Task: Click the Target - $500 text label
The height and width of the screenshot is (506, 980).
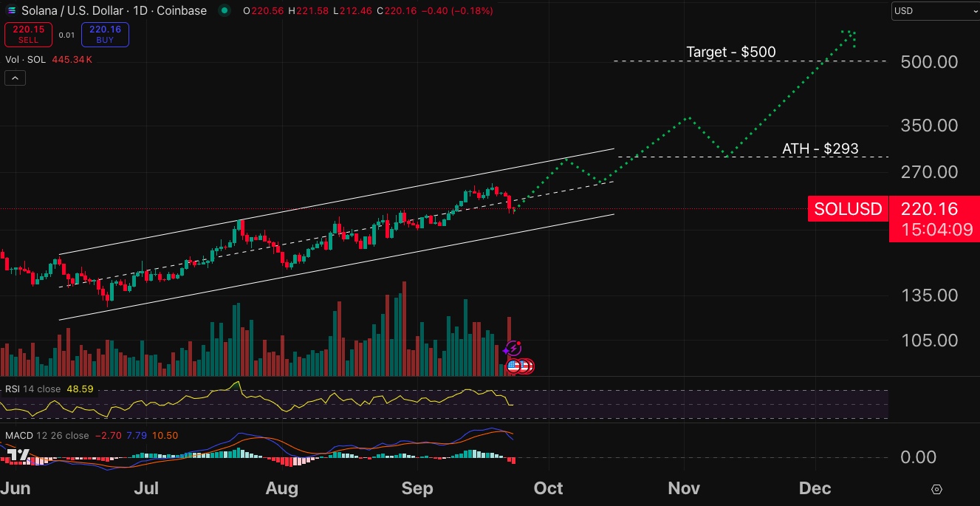Action: pos(732,52)
